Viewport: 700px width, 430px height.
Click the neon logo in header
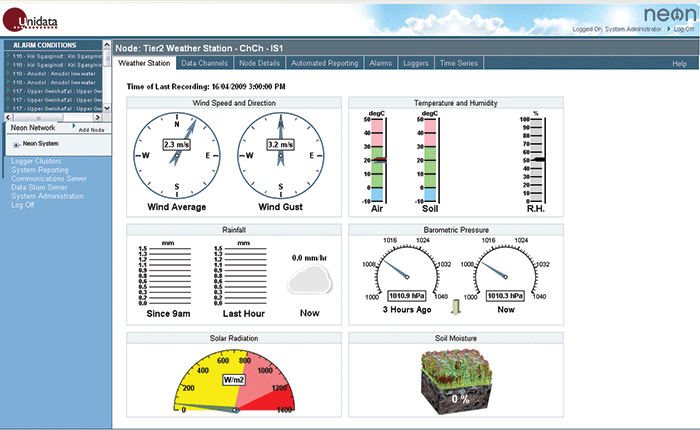pos(662,15)
